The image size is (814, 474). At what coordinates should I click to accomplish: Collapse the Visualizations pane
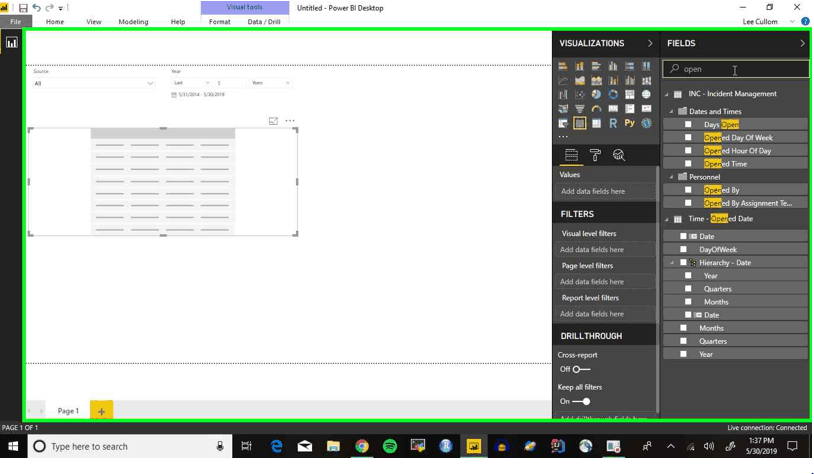click(650, 44)
